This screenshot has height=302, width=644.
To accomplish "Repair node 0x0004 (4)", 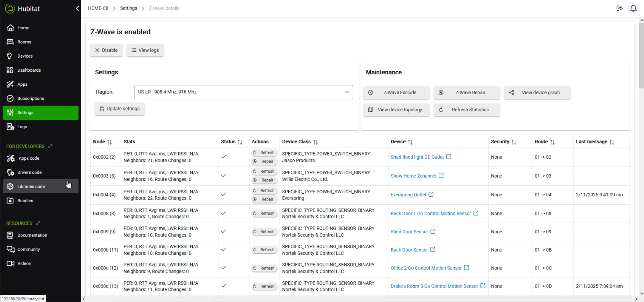I will [264, 199].
